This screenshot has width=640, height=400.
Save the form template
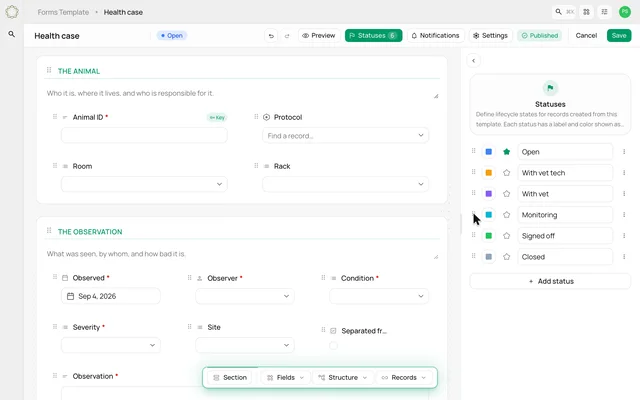tap(619, 36)
